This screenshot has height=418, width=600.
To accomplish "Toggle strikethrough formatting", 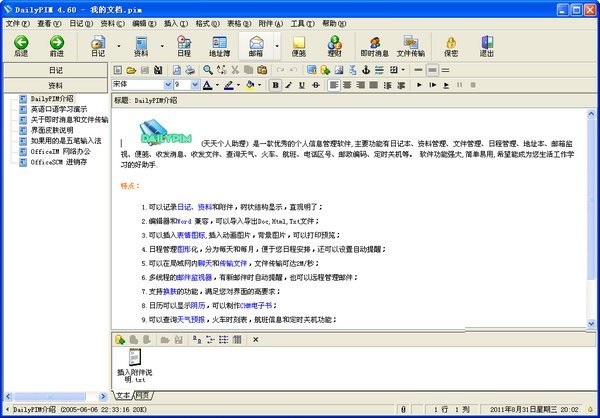I will (316, 85).
